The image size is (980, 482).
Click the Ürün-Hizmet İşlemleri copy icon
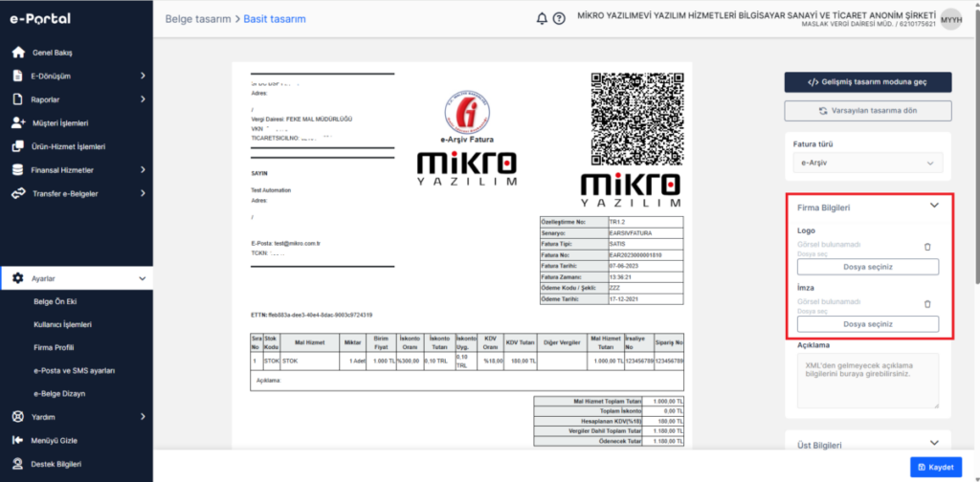click(18, 146)
